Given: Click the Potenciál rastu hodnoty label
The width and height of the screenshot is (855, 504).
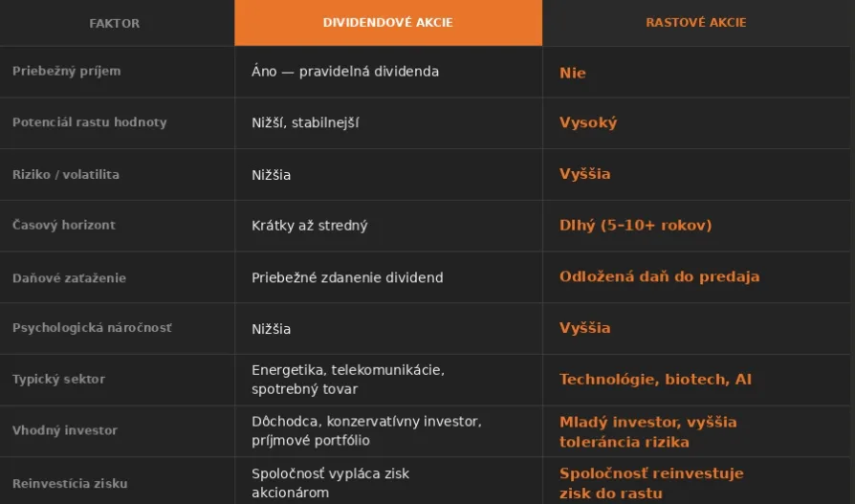Looking at the screenshot, I should click(89, 122).
